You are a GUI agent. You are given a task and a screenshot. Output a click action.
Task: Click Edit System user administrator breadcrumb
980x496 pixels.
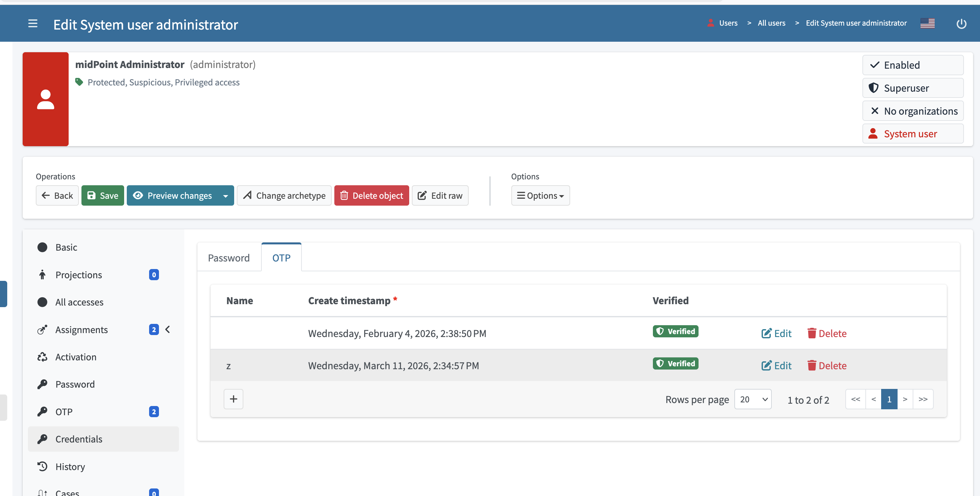click(856, 23)
